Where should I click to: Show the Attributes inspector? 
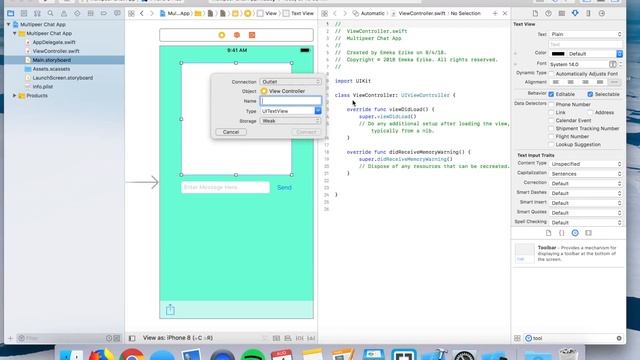(575, 13)
